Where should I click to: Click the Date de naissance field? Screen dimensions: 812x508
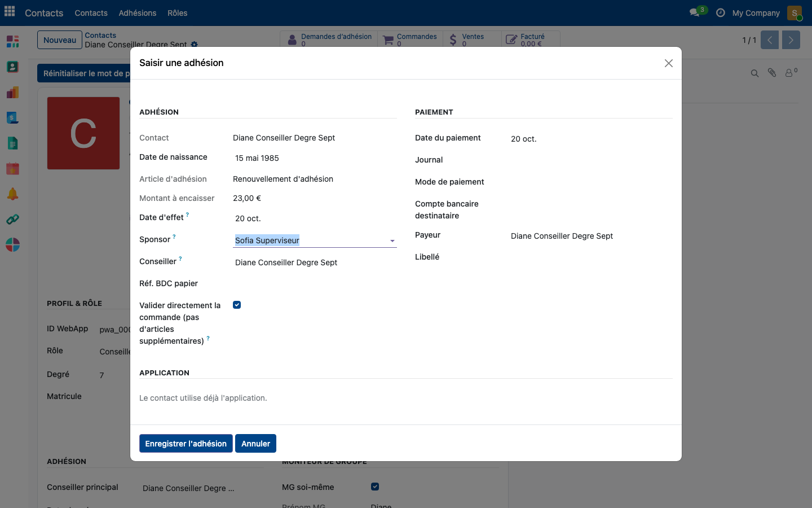[315, 158]
